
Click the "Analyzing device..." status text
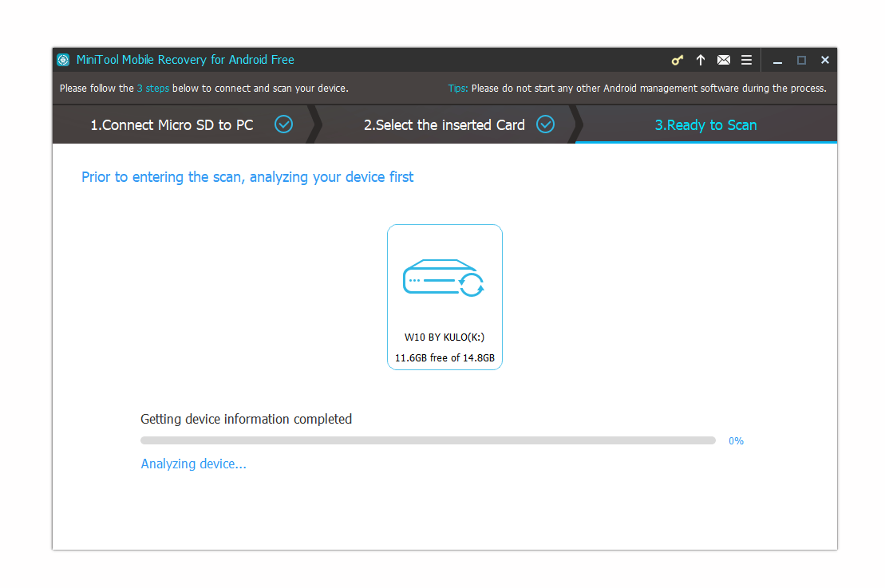pyautogui.click(x=193, y=464)
